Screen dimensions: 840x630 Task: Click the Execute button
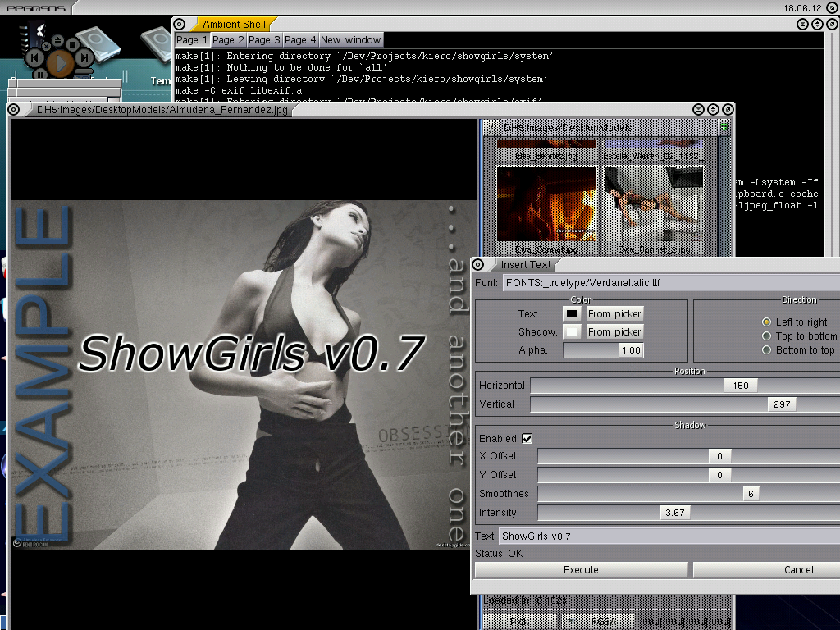pos(581,569)
